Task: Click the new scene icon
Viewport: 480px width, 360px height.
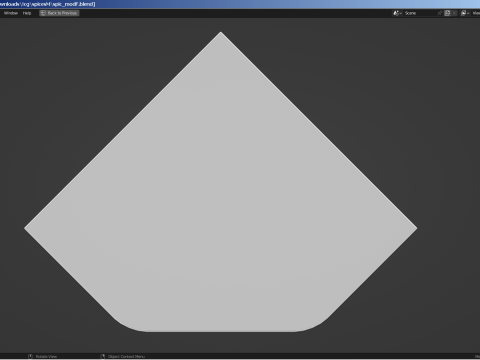Action: tap(447, 13)
